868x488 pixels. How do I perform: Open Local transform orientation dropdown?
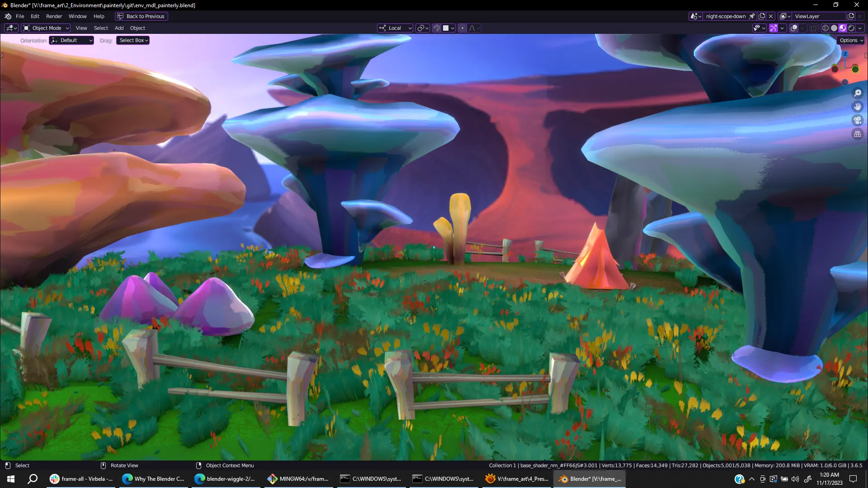[x=395, y=28]
